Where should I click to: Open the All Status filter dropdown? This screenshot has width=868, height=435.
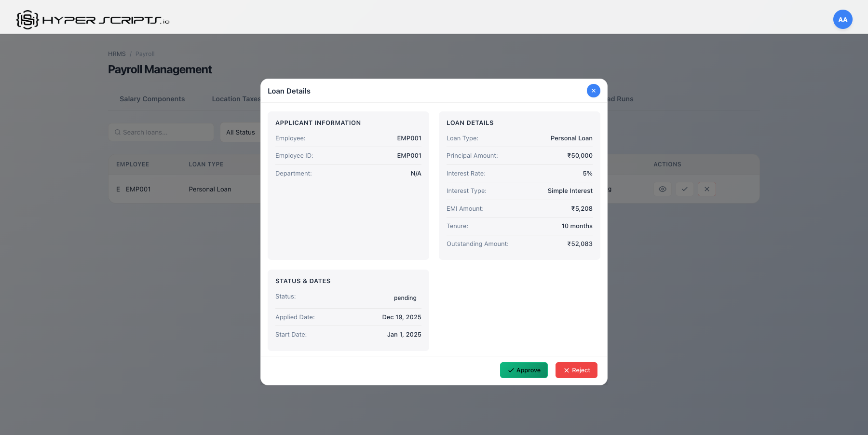coord(241,132)
